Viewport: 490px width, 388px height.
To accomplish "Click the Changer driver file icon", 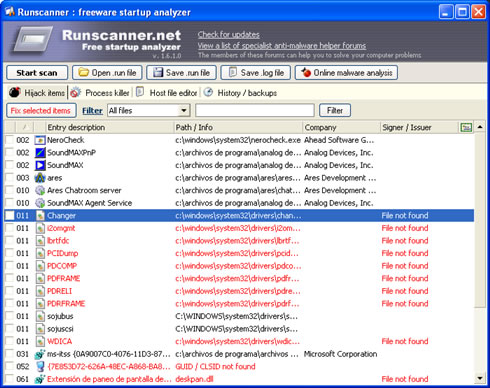I will [x=40, y=216].
